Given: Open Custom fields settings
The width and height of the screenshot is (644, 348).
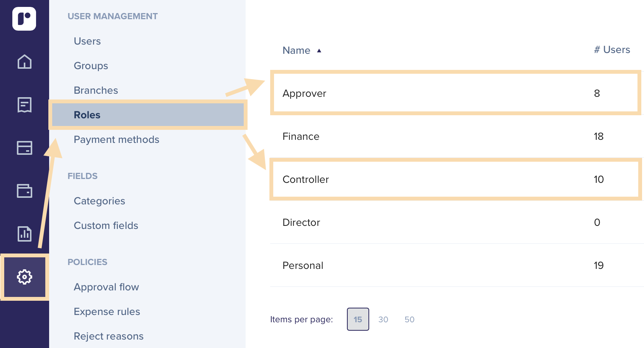Looking at the screenshot, I should point(106,225).
